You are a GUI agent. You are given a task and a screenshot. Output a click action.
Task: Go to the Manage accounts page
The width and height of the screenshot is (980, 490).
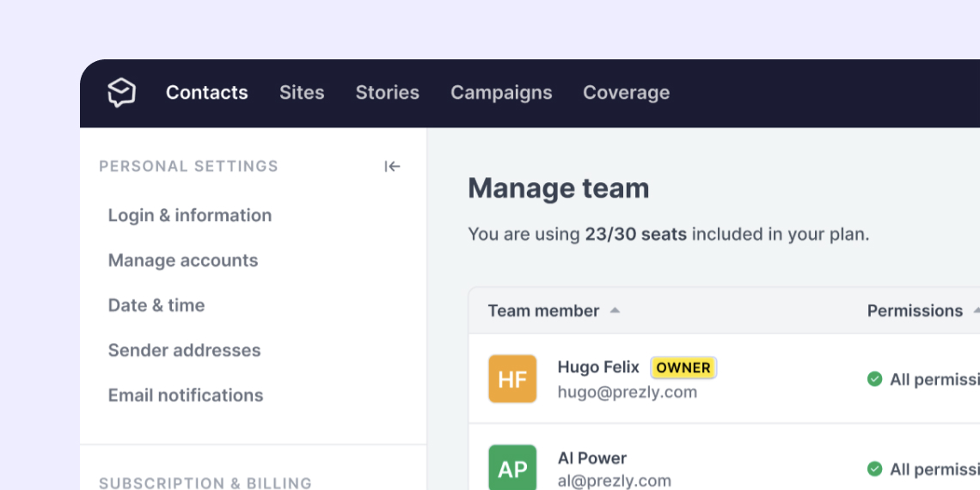tap(183, 260)
